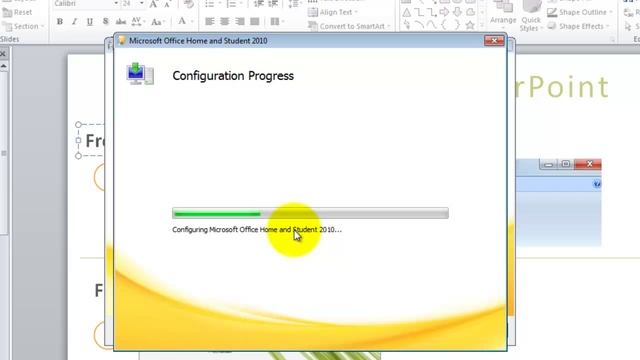The height and width of the screenshot is (360, 640).
Task: Click the Reset slide button
Action: [x=17, y=13]
